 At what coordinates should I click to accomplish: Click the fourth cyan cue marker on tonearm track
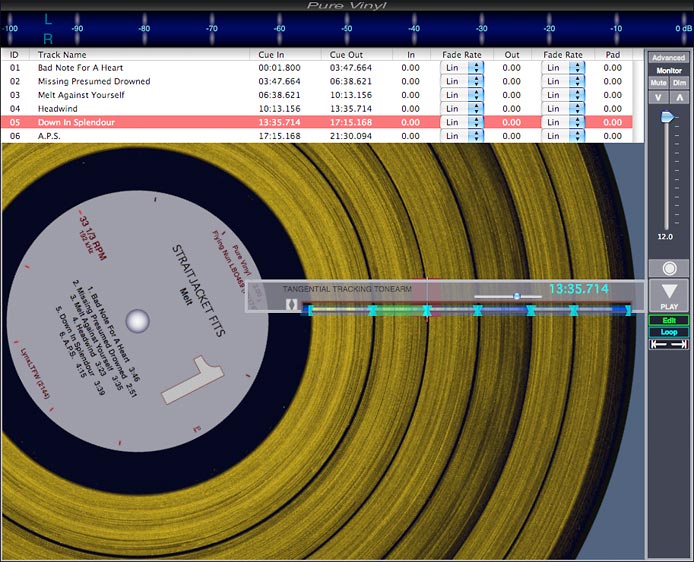pos(478,310)
